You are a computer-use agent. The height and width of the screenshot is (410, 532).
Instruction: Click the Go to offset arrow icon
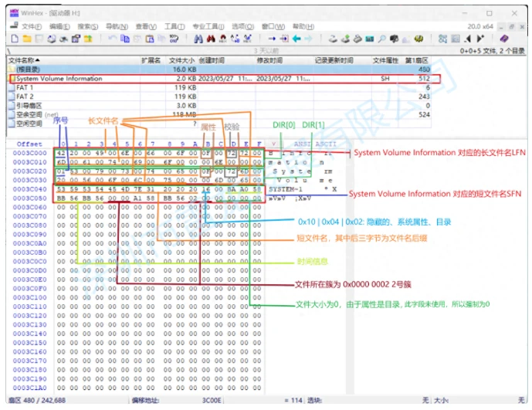271,38
